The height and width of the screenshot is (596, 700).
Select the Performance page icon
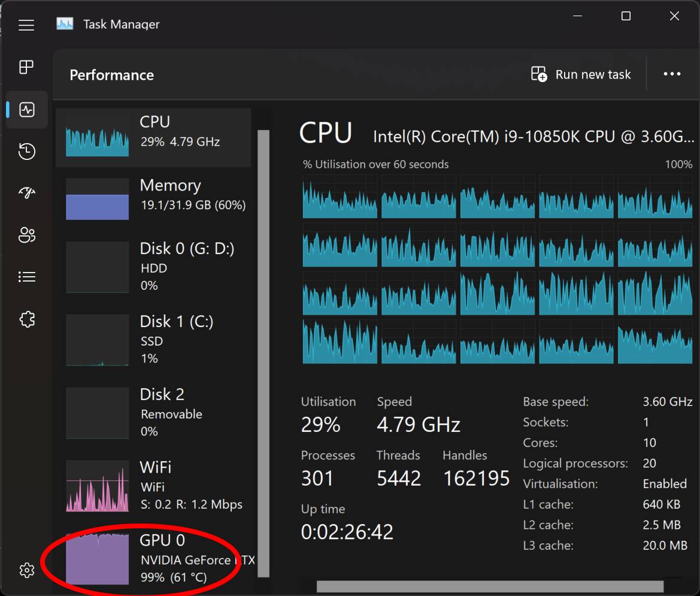click(27, 110)
